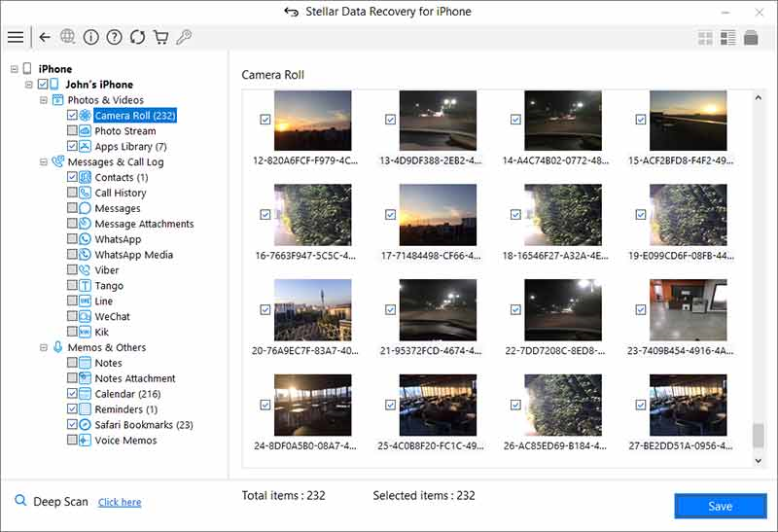This screenshot has width=778, height=532.
Task: Click filename 27-BE2DD51A-0956-4...
Action: (680, 445)
